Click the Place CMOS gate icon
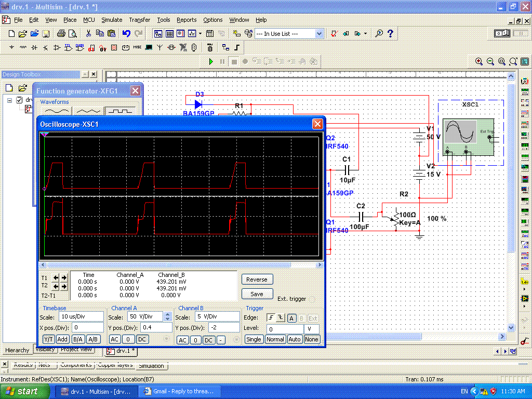532x399 pixels. (x=79, y=47)
